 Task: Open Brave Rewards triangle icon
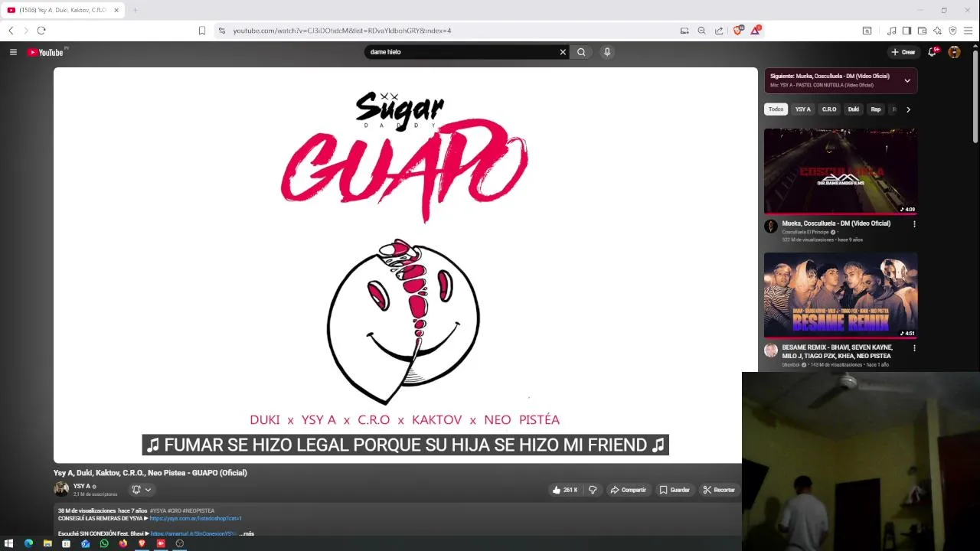[756, 31]
